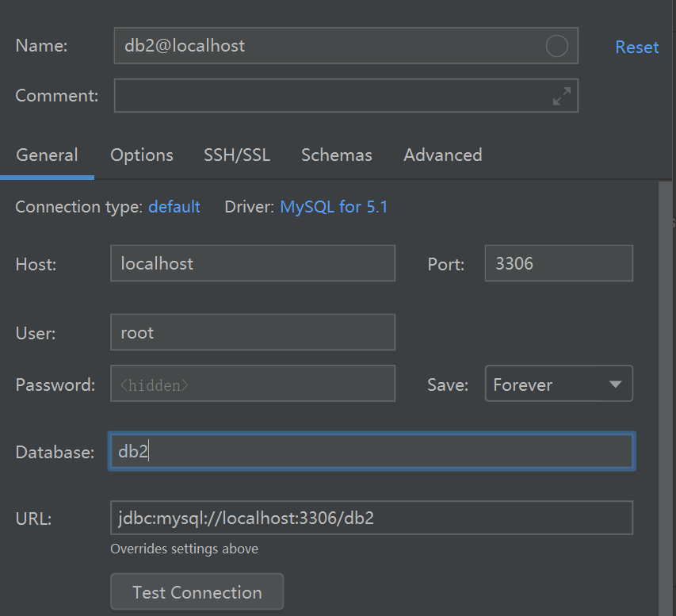Viewport: 676px width, 616px height.
Task: Select the User field showing root
Action: coord(252,332)
